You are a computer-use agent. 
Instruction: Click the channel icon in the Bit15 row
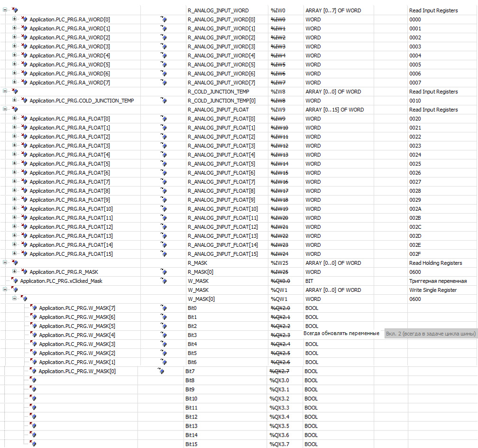tap(33, 444)
